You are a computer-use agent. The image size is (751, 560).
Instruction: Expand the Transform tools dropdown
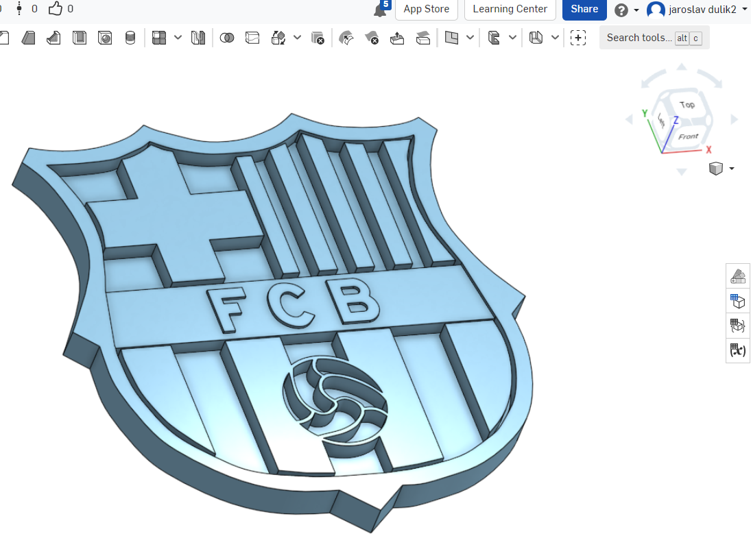297,38
